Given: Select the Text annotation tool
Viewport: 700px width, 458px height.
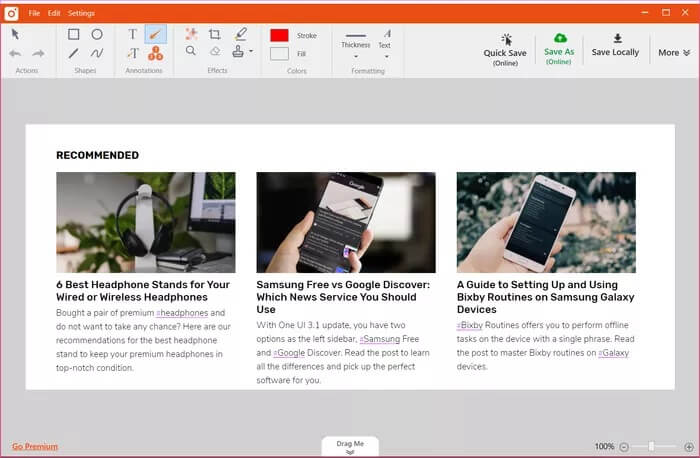Looking at the screenshot, I should coord(132,34).
